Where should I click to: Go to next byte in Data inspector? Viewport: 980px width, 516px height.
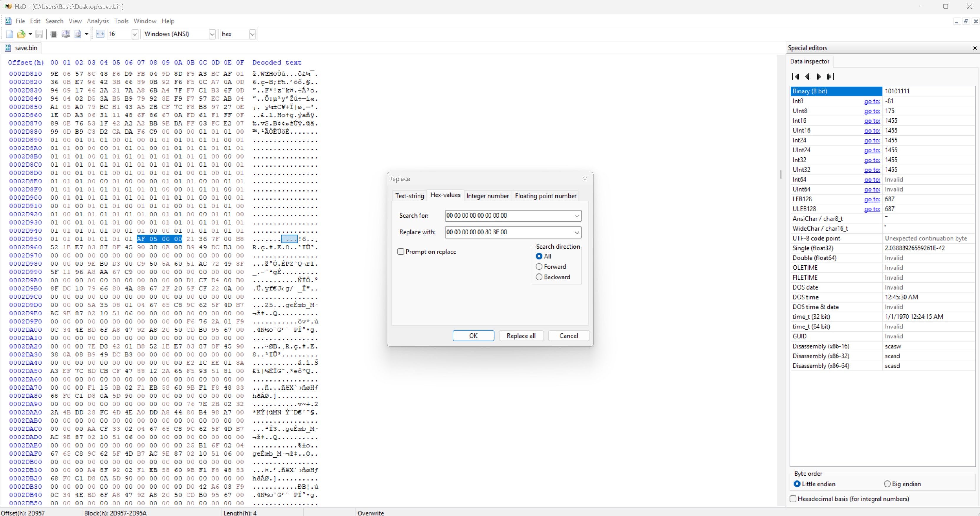pos(819,77)
